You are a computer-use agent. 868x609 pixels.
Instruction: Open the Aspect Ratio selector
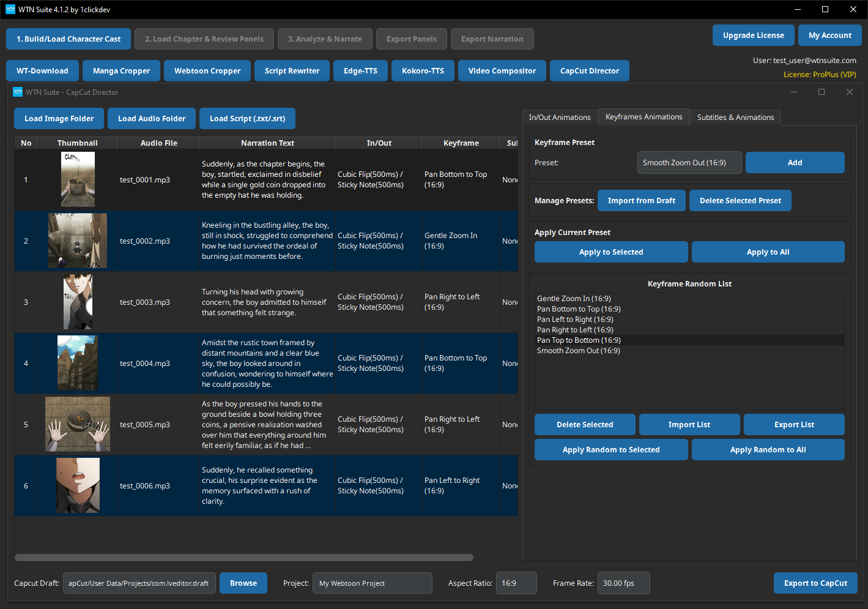(516, 583)
